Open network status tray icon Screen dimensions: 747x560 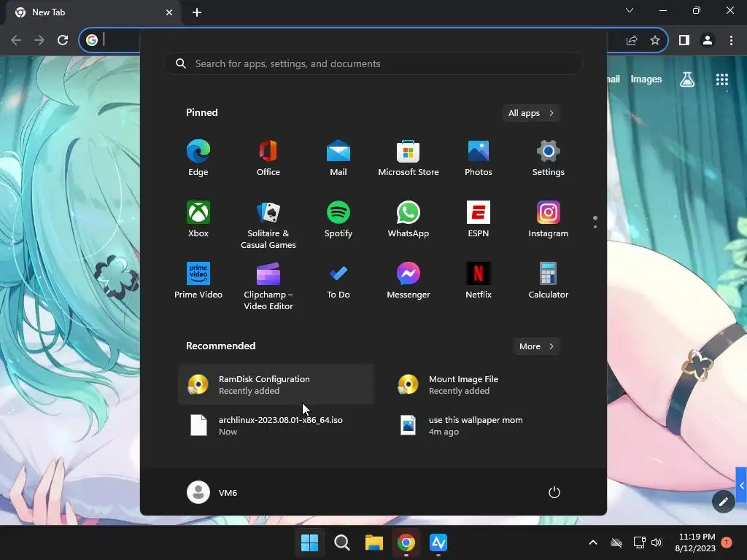coord(639,542)
